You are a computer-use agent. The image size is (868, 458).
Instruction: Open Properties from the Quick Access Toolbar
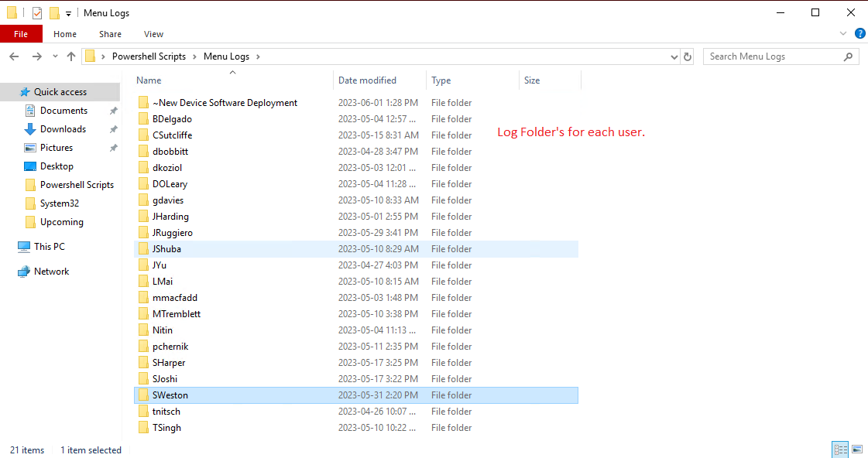[36, 12]
